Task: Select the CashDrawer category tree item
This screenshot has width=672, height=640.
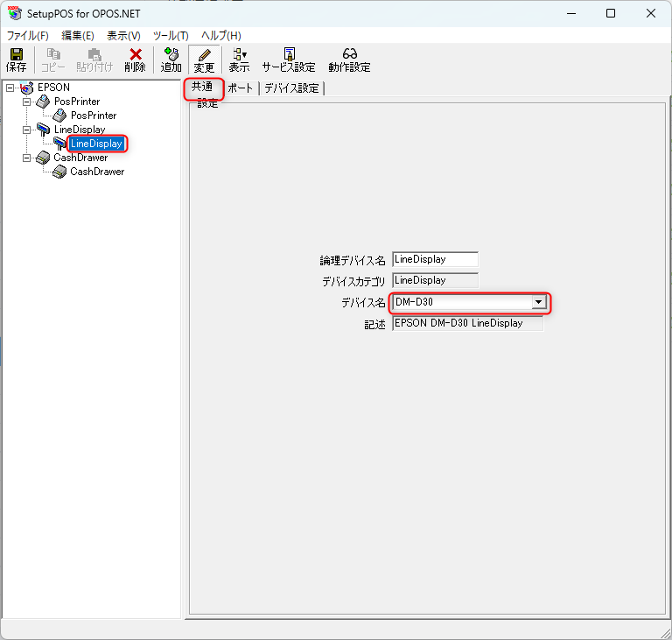Action: [80, 158]
